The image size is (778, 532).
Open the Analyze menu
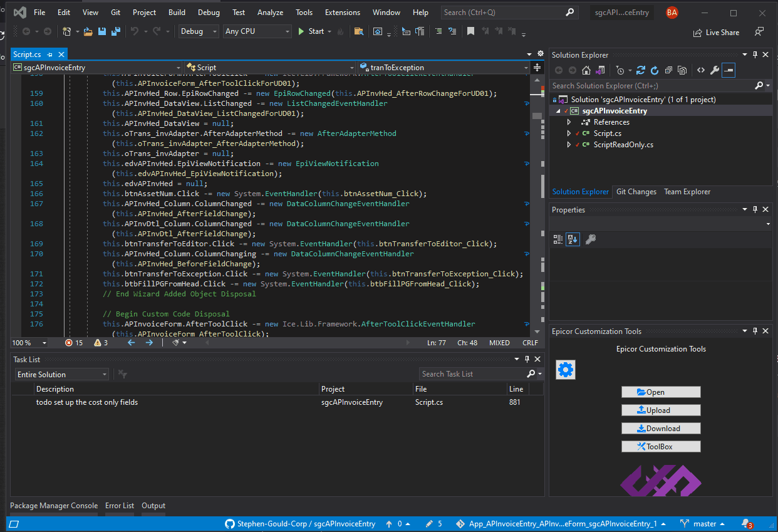click(x=270, y=13)
